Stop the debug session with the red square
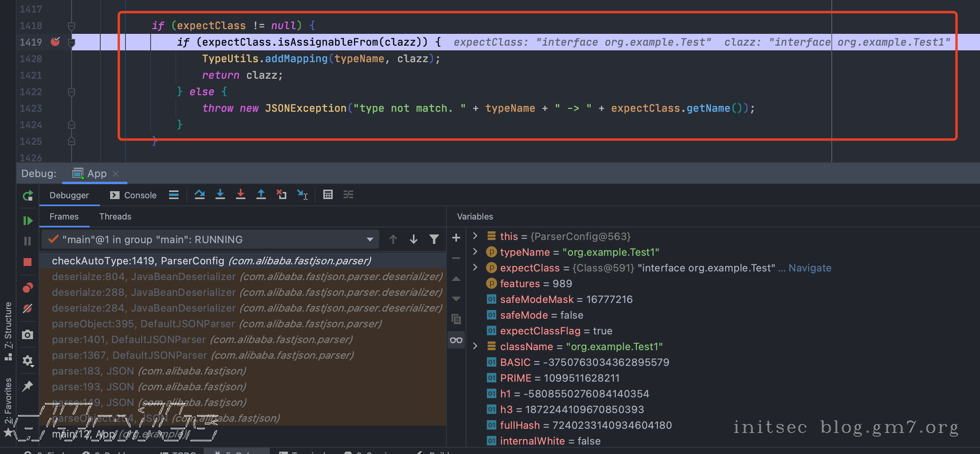The image size is (980, 454). [28, 262]
